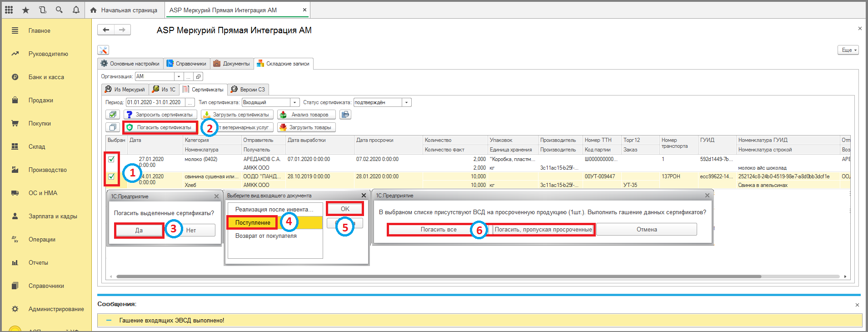This screenshot has width=868, height=332.
Task: Expand the Тип сертификата dropdown
Action: pyautogui.click(x=294, y=102)
